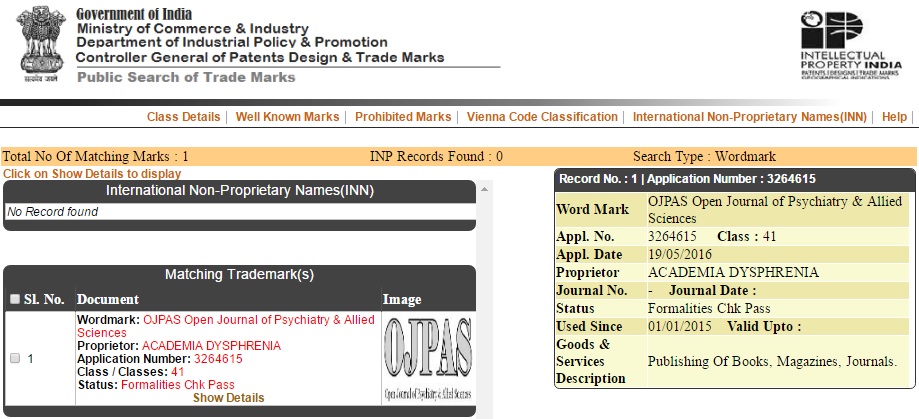The height and width of the screenshot is (419, 919).
Task: Open the Class Details menu item
Action: [183, 117]
